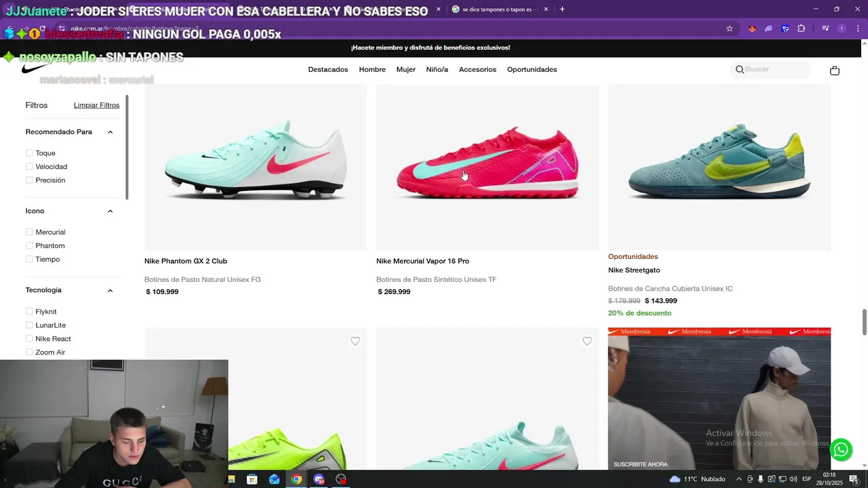Click the volume speaker tray icon
The image size is (868, 488).
[x=793, y=479]
